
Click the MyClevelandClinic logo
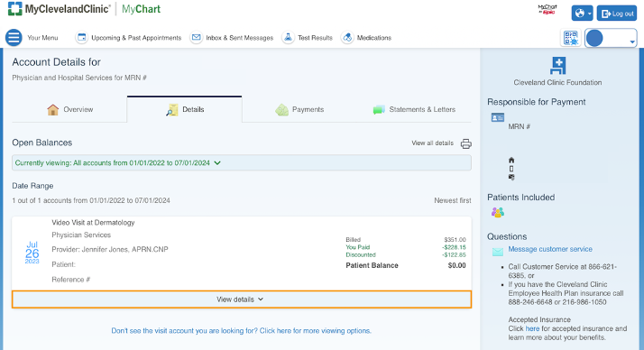click(60, 9)
